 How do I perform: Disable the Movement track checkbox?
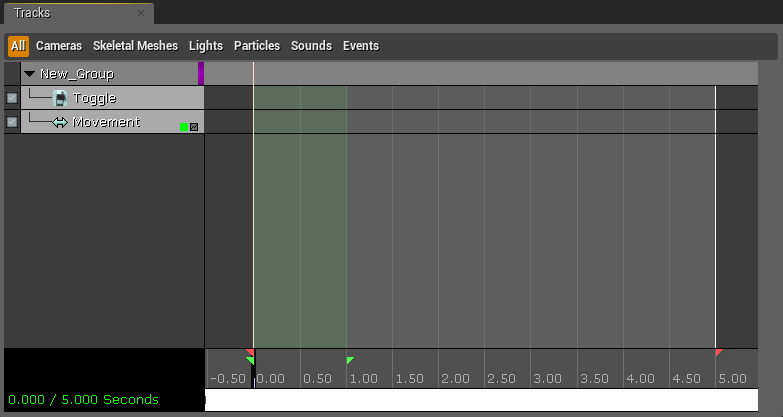click(x=12, y=122)
